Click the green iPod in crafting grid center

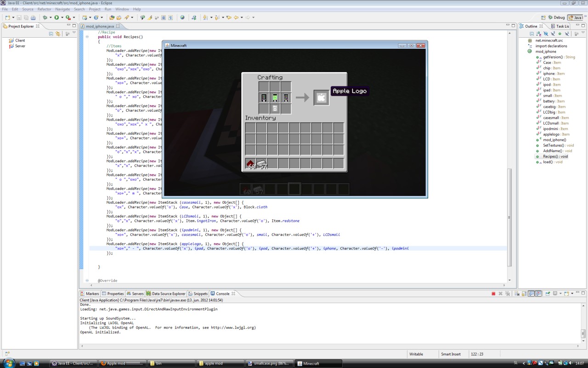coord(275,98)
